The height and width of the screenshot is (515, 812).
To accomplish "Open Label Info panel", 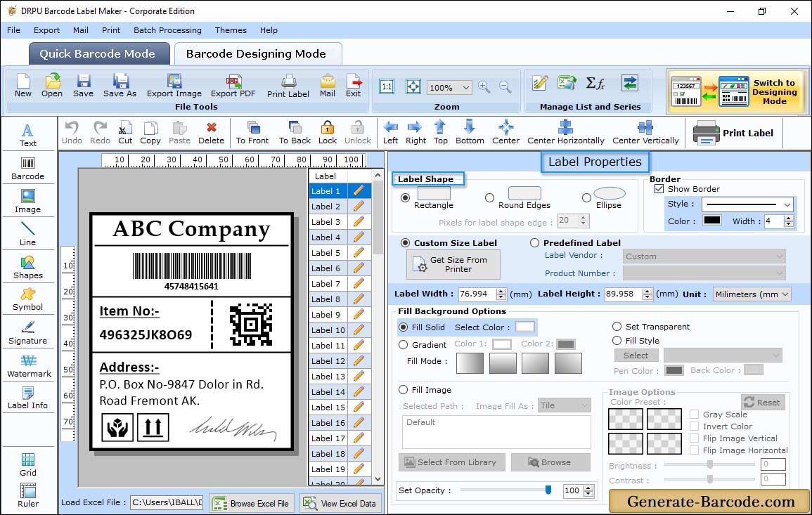I will coord(28,398).
